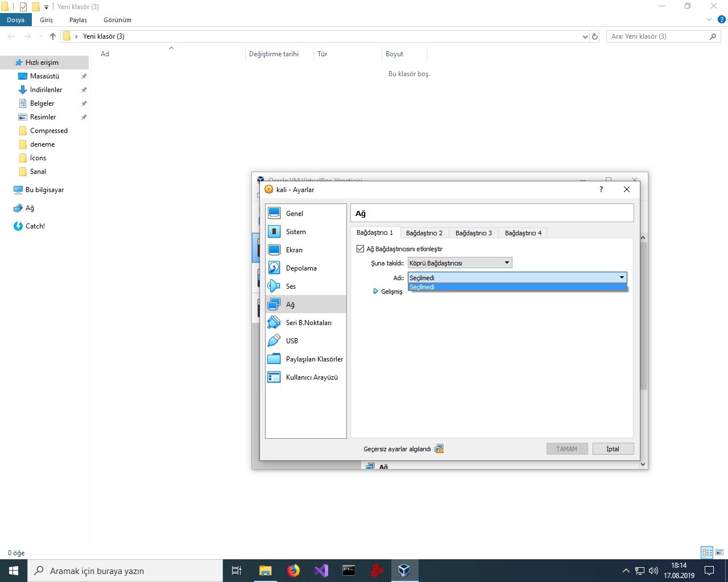
Task: Open the Genel settings category
Action: (306, 213)
